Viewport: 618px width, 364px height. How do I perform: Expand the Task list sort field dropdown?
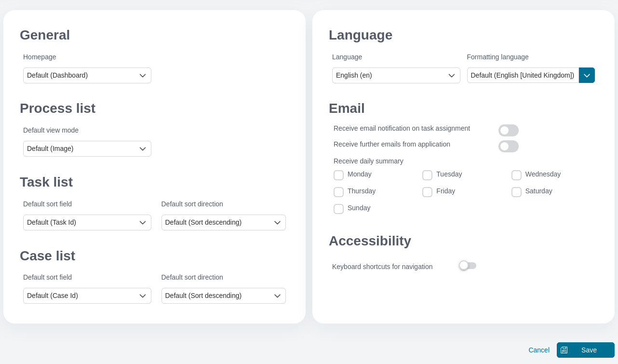coord(87,223)
